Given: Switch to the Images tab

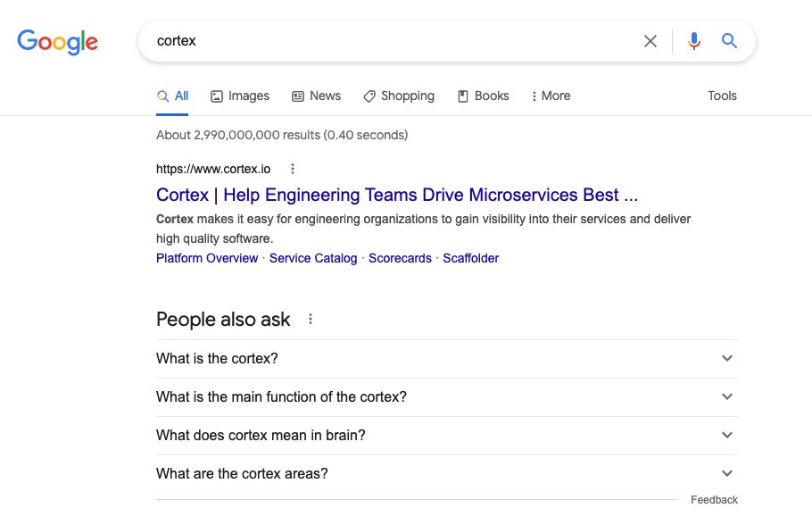Looking at the screenshot, I should 240,96.
